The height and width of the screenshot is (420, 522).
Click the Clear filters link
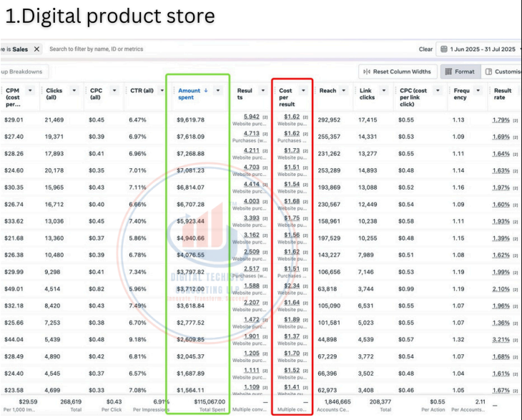pos(425,49)
